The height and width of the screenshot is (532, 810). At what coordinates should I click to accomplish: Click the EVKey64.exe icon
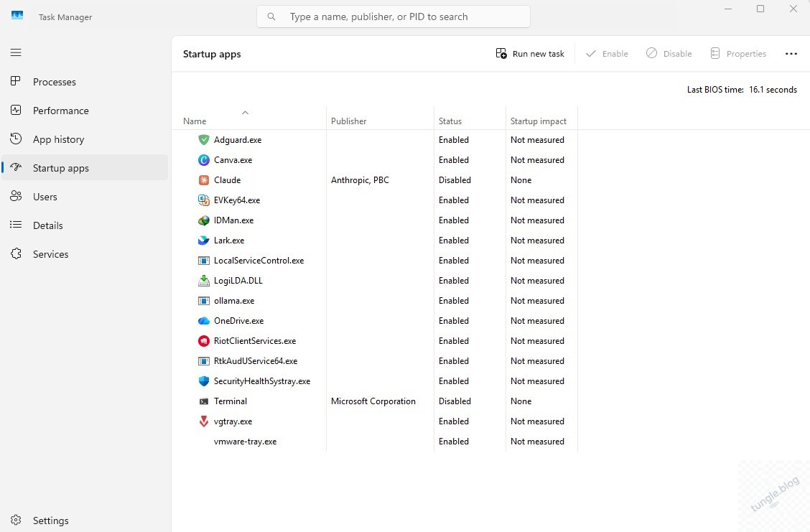203,200
